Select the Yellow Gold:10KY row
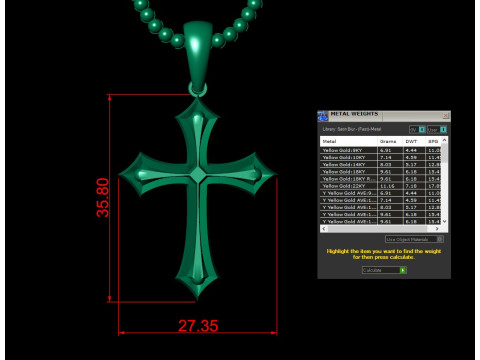Viewport: 480px width, 360px height. [x=381, y=157]
